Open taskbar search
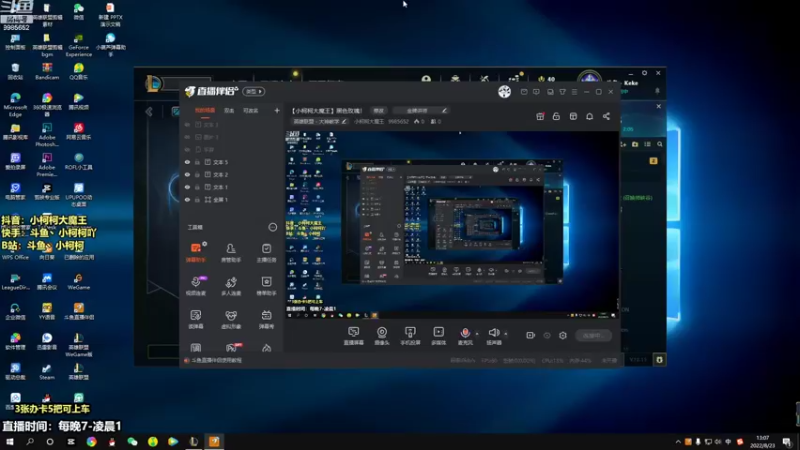800x450 pixels. click(x=30, y=441)
